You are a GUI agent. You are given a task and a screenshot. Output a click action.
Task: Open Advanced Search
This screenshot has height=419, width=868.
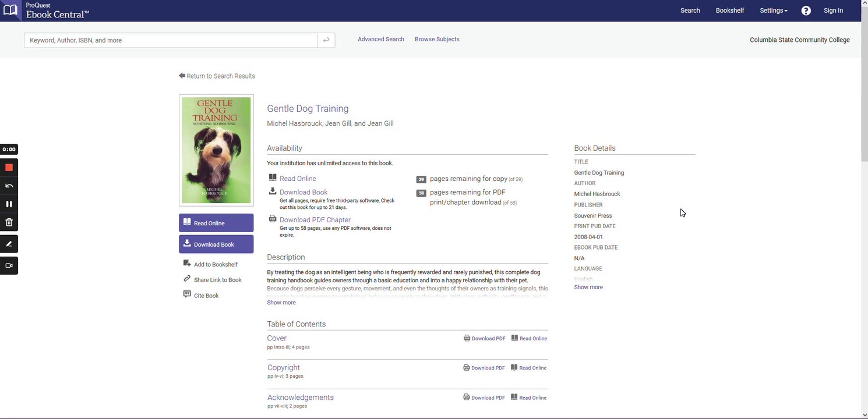pyautogui.click(x=381, y=39)
